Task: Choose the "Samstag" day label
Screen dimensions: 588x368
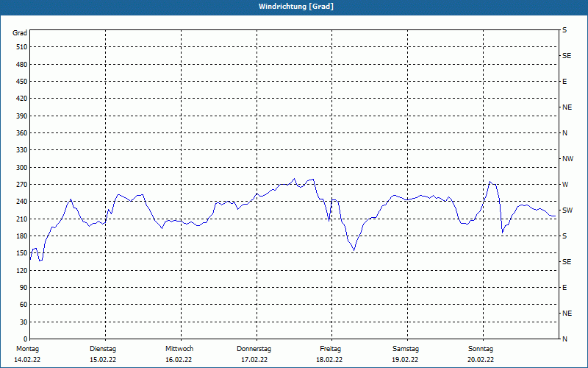Action: point(406,349)
